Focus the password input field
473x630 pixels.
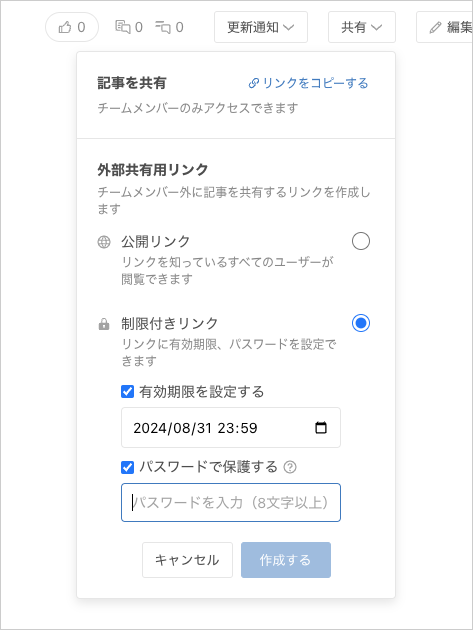pyautogui.click(x=231, y=502)
